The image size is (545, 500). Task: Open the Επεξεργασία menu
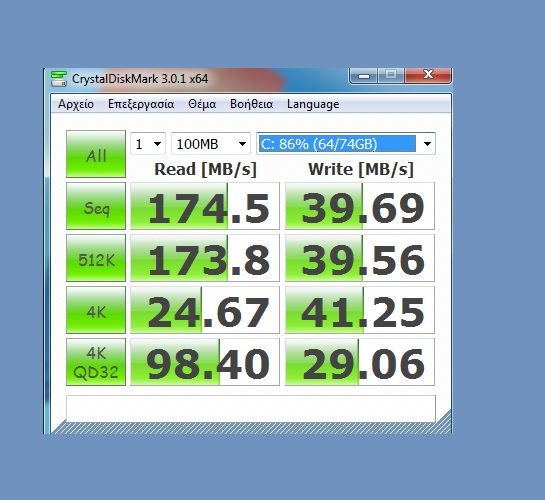click(x=141, y=104)
